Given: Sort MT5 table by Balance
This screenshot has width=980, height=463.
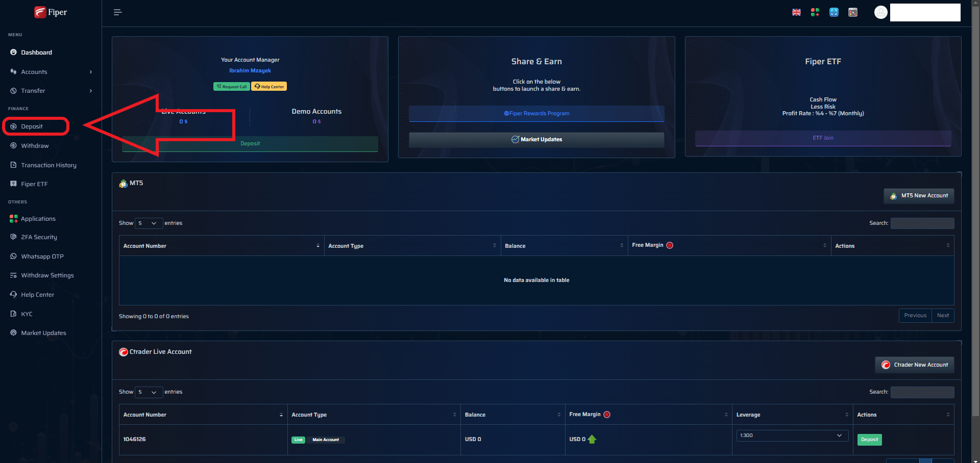Looking at the screenshot, I should pos(564,246).
